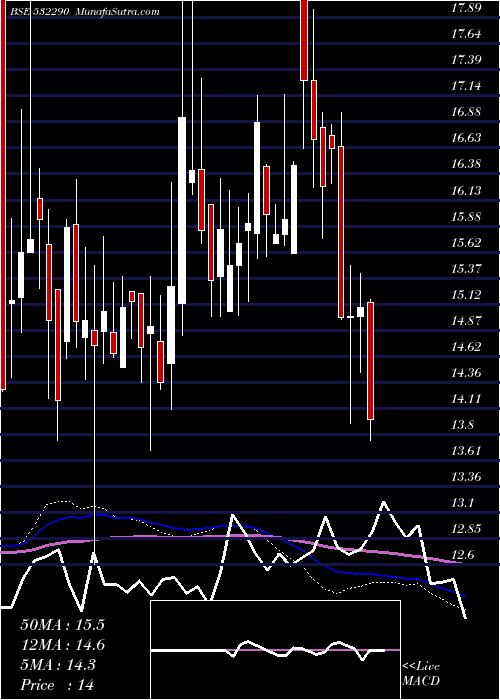Select the 15.37 price axis label
This screenshot has width=500, height=700.
tap(466, 269)
